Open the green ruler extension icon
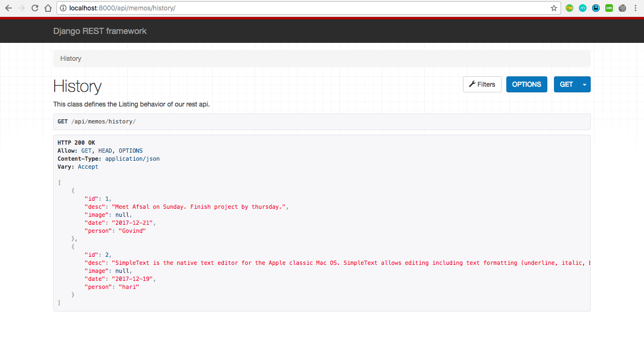 570,8
